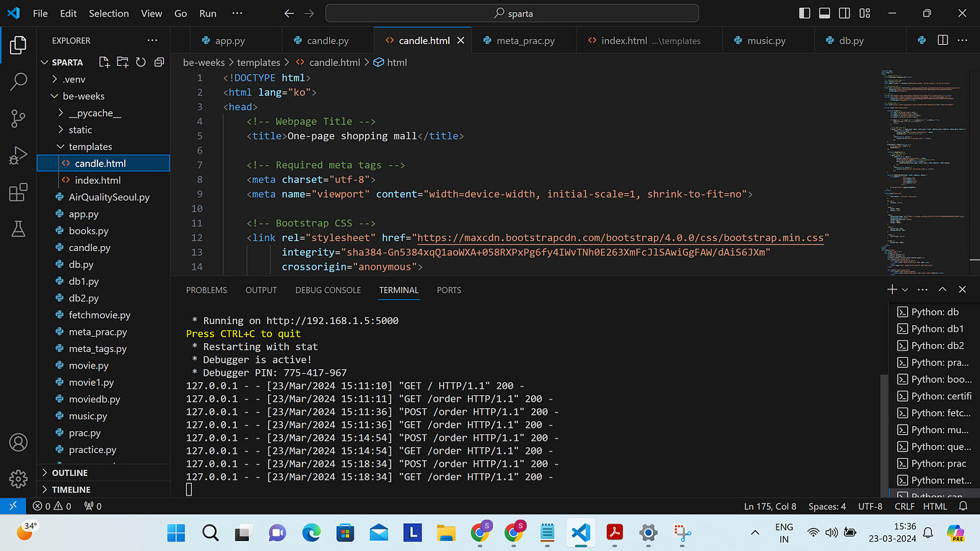This screenshot has width=980, height=551.
Task: Go to line via Ln 175, Col 8
Action: tap(770, 506)
